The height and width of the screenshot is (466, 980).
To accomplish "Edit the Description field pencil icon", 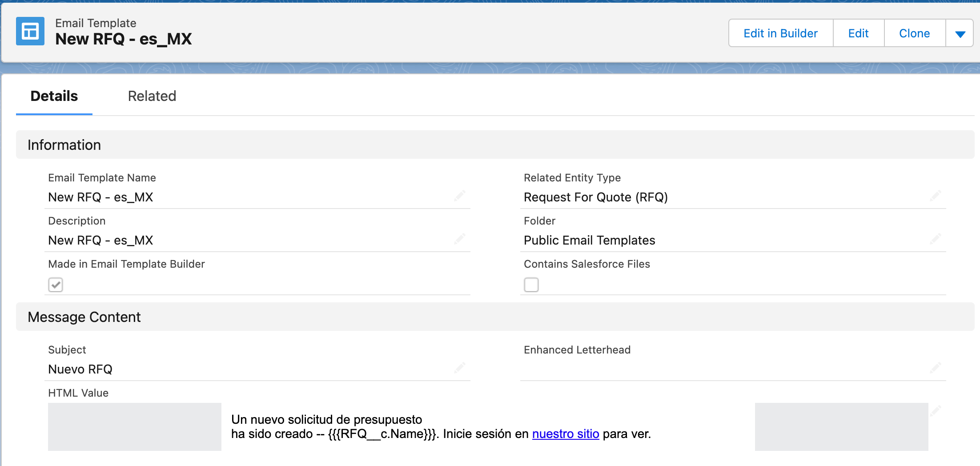I will point(460,239).
